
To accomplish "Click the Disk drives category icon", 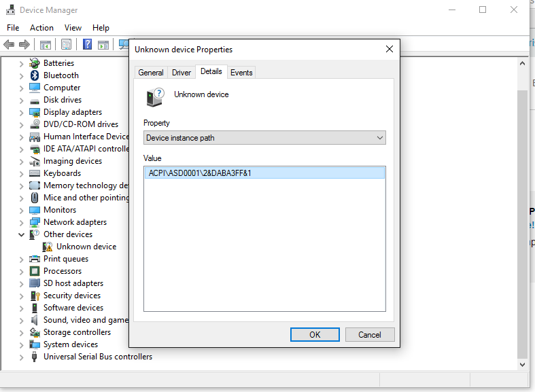I will [x=35, y=101].
